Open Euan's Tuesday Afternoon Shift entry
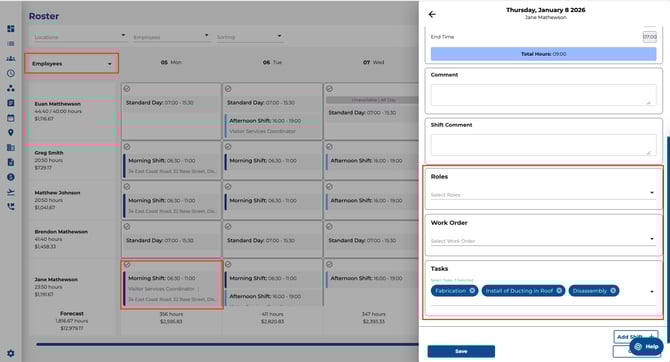This screenshot has width=670, height=362. tap(273, 126)
